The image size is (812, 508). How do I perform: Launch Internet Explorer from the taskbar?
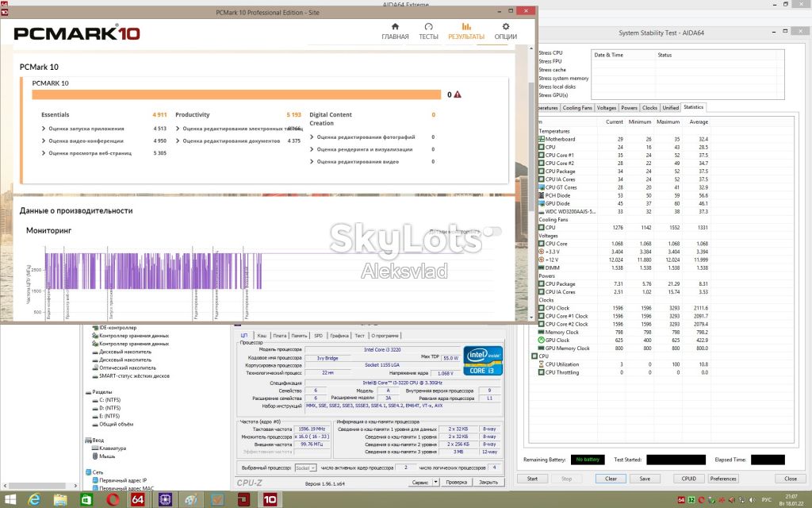click(x=35, y=499)
